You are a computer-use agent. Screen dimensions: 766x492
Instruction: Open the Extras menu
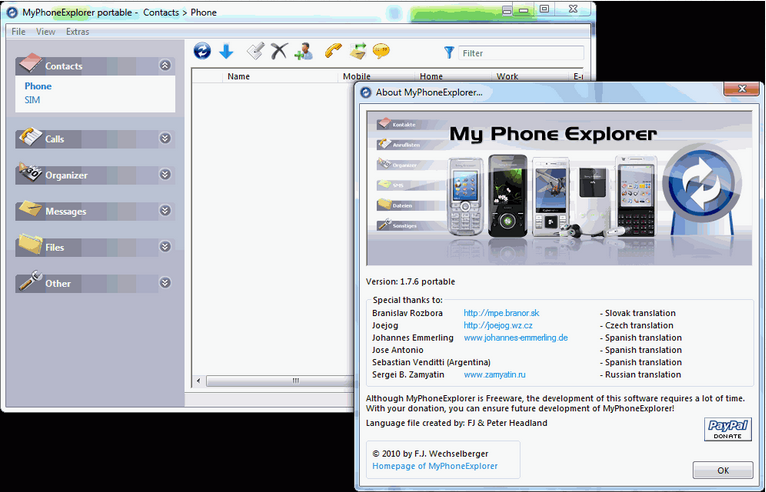click(78, 32)
